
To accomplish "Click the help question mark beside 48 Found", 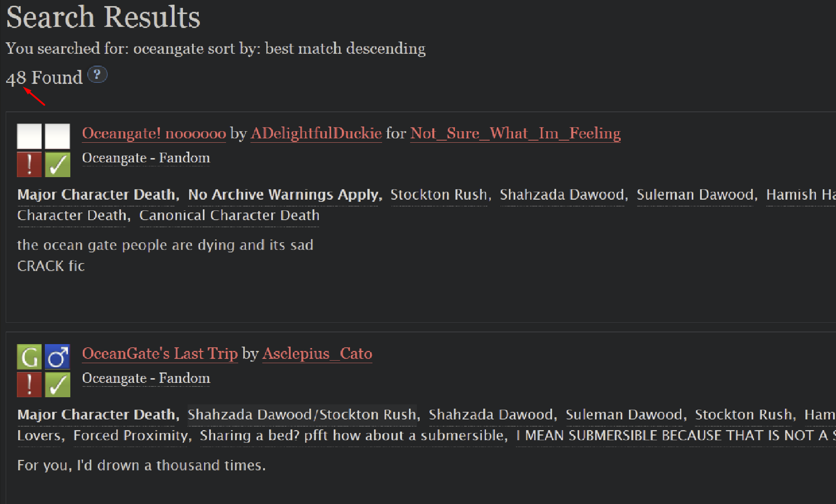I will click(x=97, y=75).
